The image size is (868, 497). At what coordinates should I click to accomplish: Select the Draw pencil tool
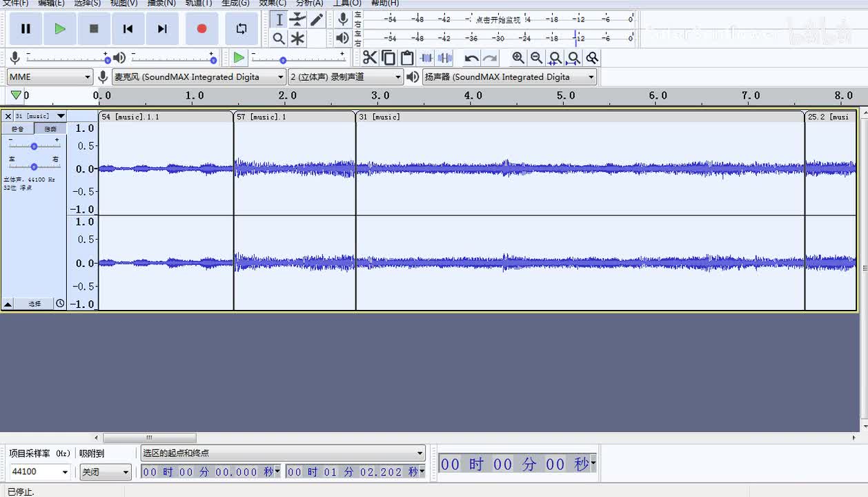pos(317,19)
